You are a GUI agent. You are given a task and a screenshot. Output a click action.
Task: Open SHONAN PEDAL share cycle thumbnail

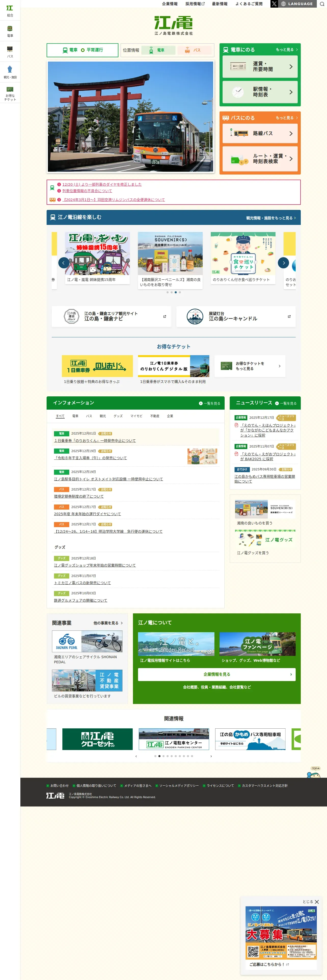click(x=87, y=641)
